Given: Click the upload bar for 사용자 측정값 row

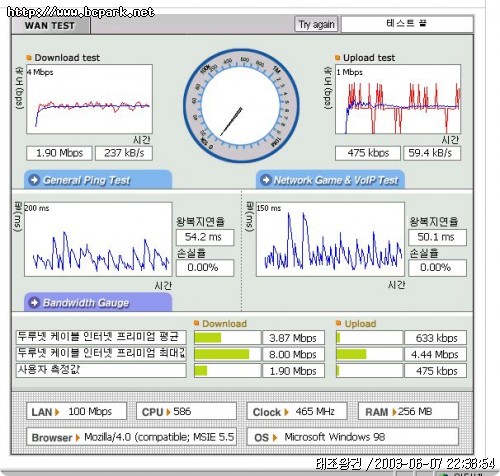Looking at the screenshot, I should click(369, 371).
